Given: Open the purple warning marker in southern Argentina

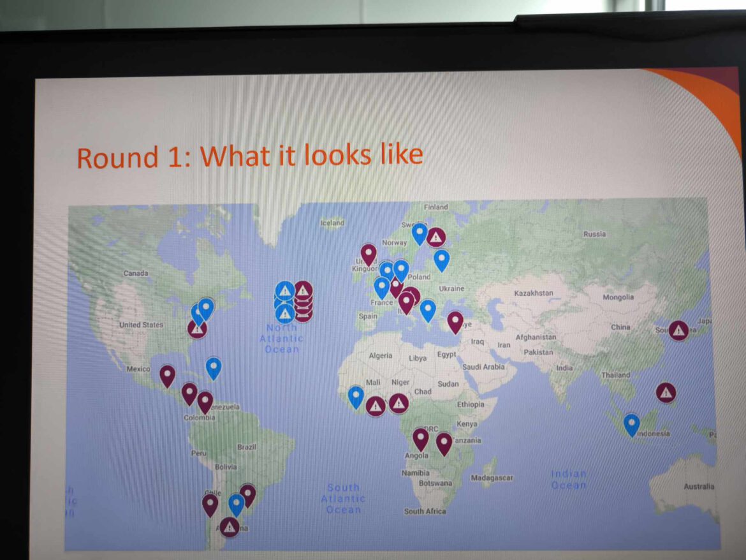Looking at the screenshot, I should tap(230, 527).
